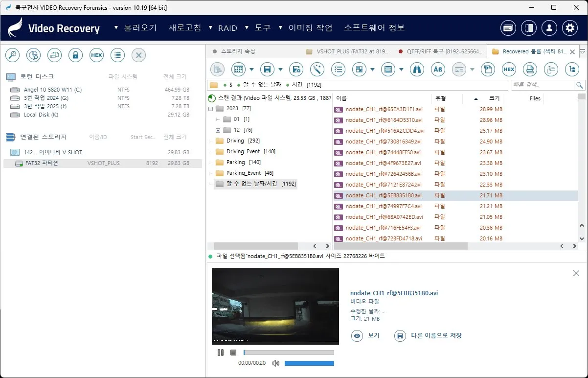Open the 도구 menu
This screenshot has width=588, height=378.
[x=263, y=28]
